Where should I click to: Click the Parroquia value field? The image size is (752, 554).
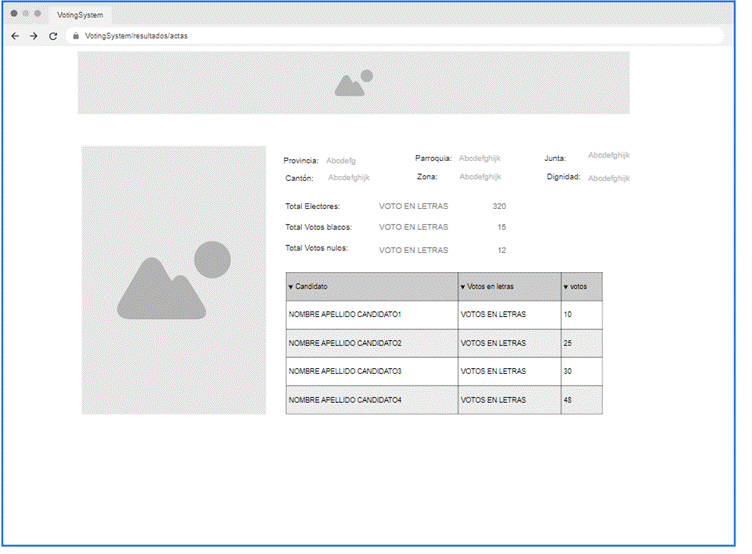coord(480,158)
